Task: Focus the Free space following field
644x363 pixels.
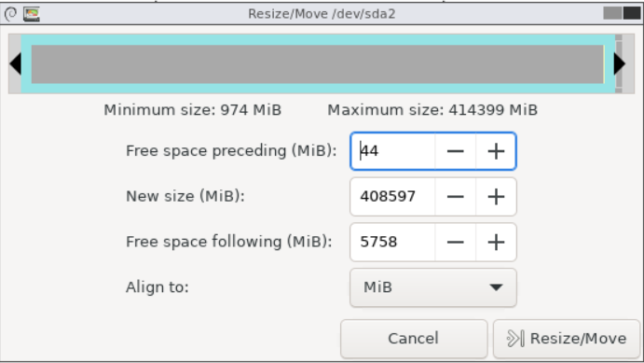Action: click(392, 242)
